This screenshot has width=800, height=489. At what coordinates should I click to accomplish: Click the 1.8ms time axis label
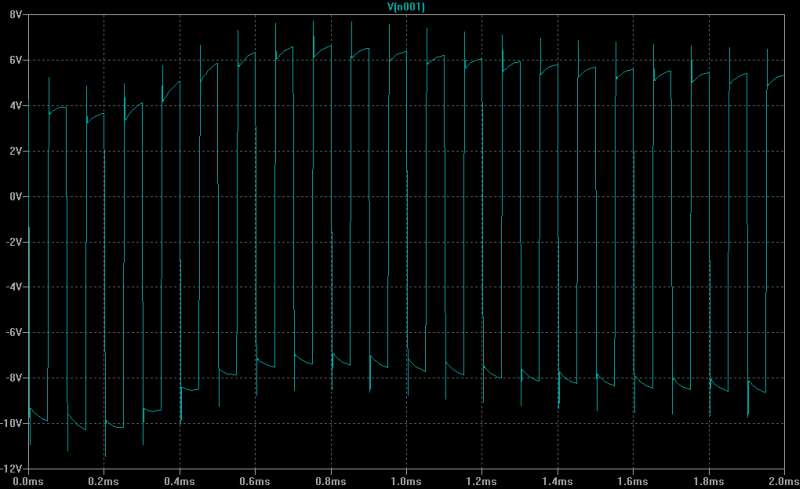708,481
